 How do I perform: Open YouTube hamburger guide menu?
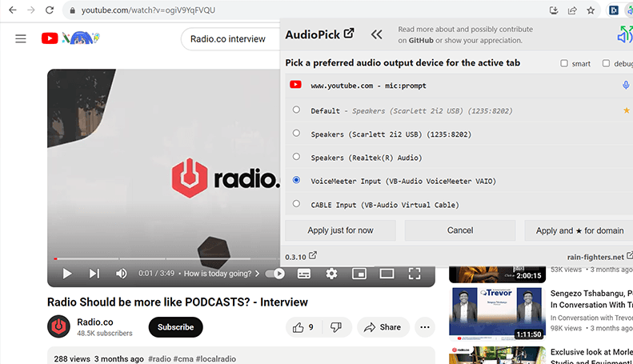21,38
